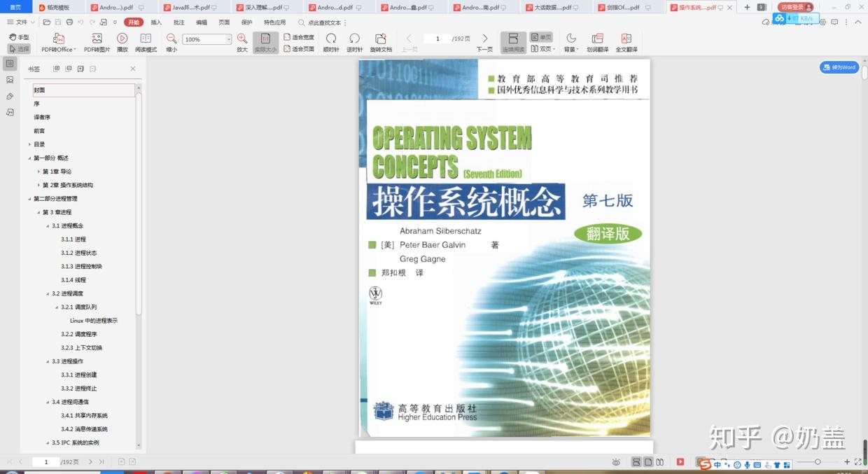The height and width of the screenshot is (474, 868).
Task: Start slideshow with 播放 button
Action: [122, 43]
